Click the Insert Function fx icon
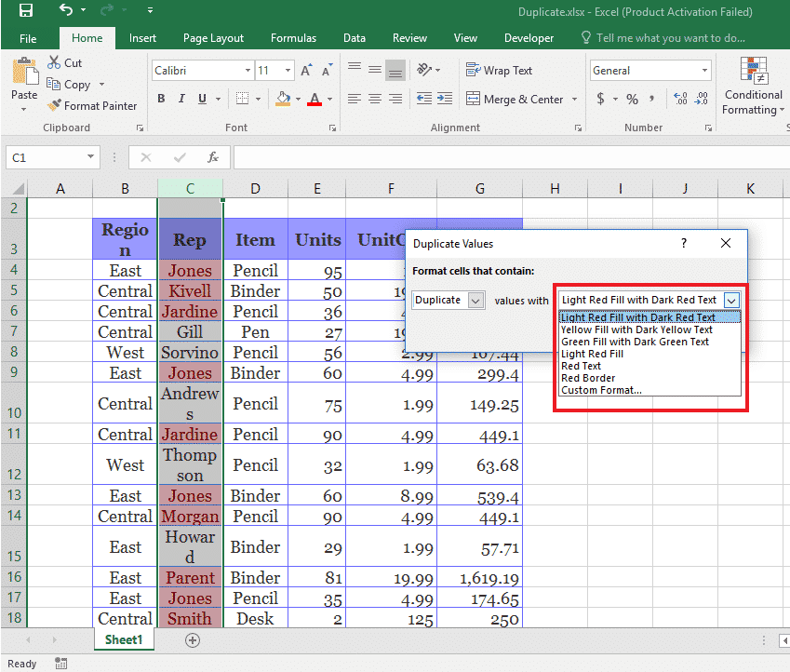The image size is (790, 672). pos(213,157)
